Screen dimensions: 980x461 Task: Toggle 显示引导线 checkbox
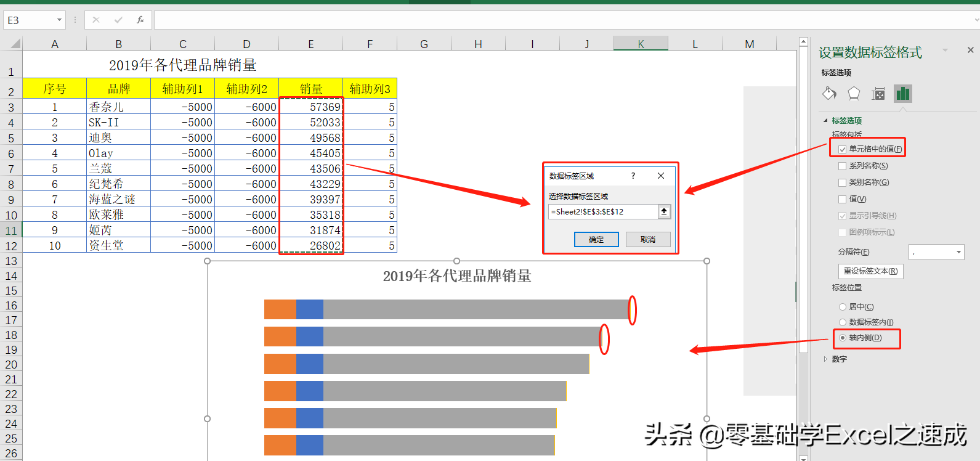(x=843, y=216)
